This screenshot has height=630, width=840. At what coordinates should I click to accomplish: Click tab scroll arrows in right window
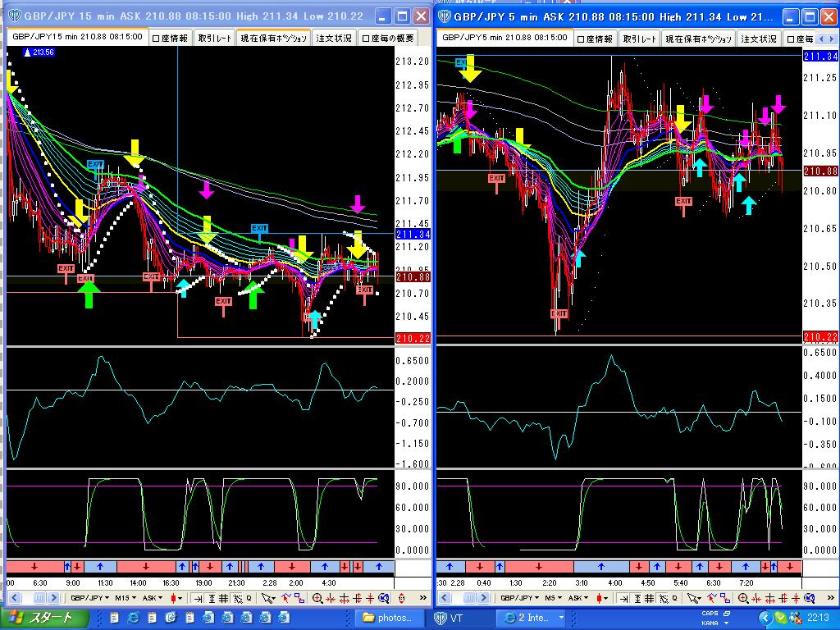click(x=827, y=39)
